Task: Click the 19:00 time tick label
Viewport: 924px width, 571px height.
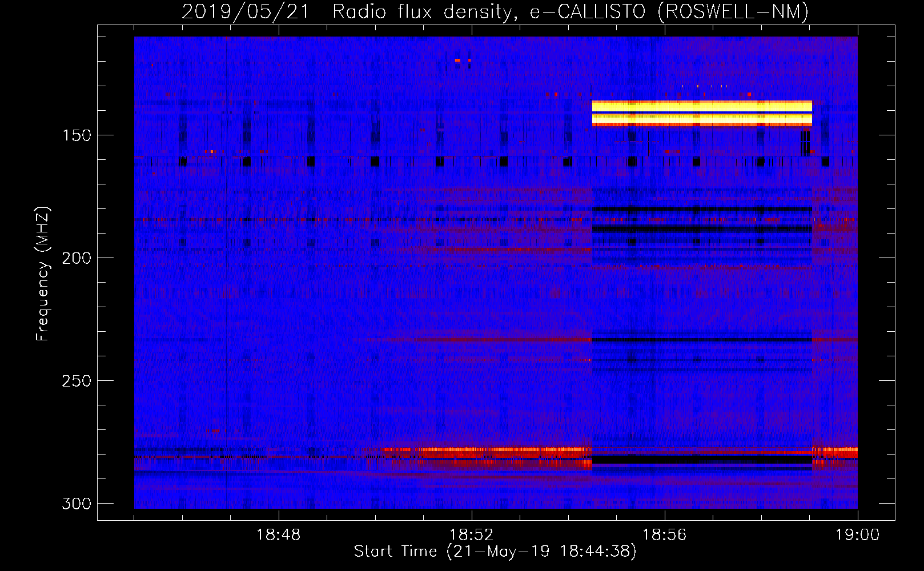Action: [x=857, y=535]
